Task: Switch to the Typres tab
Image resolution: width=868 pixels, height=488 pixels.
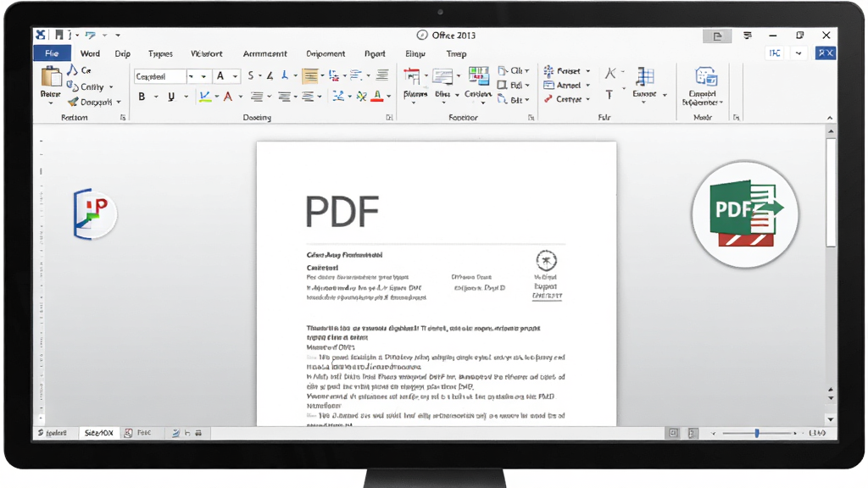Action: coord(160,53)
